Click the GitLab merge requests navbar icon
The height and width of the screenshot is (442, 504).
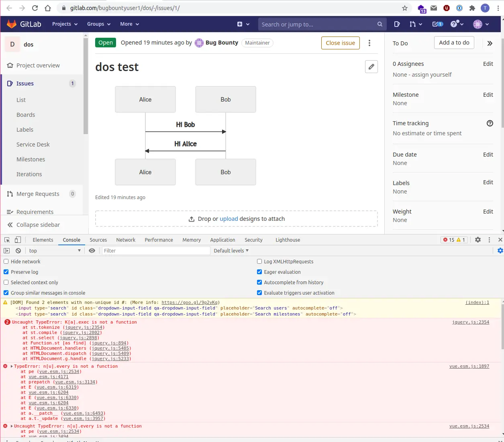pyautogui.click(x=415, y=24)
